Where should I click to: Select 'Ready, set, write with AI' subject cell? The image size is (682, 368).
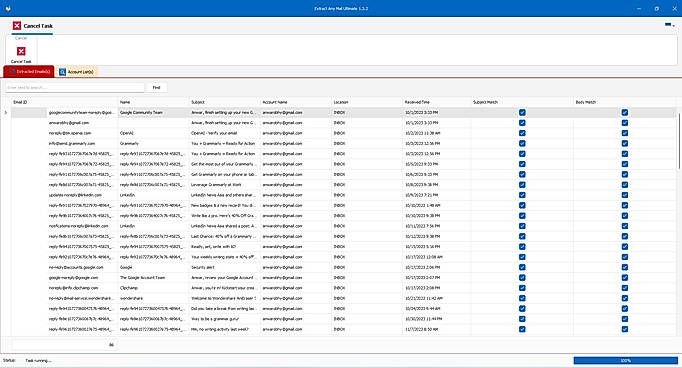[225, 247]
